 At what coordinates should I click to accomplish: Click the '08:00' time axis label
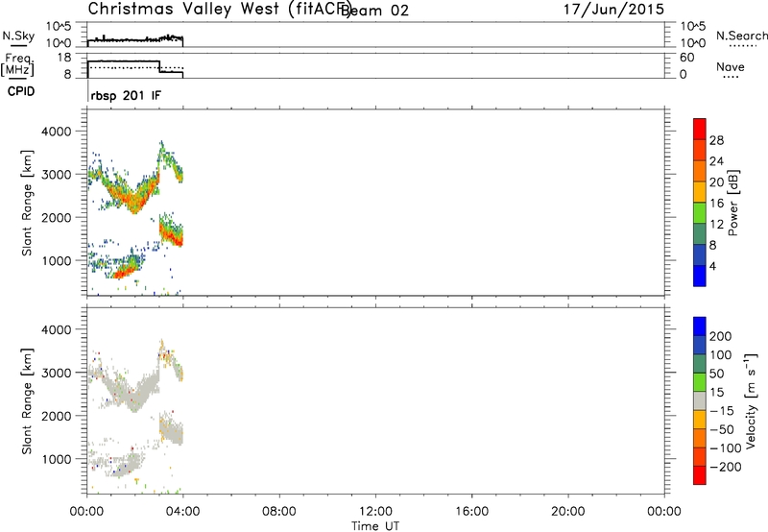pyautogui.click(x=279, y=512)
